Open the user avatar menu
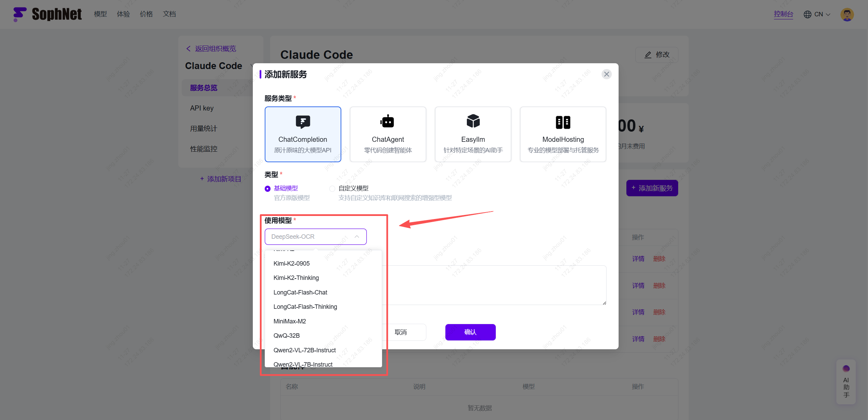Viewport: 868px width, 420px height. pos(847,14)
